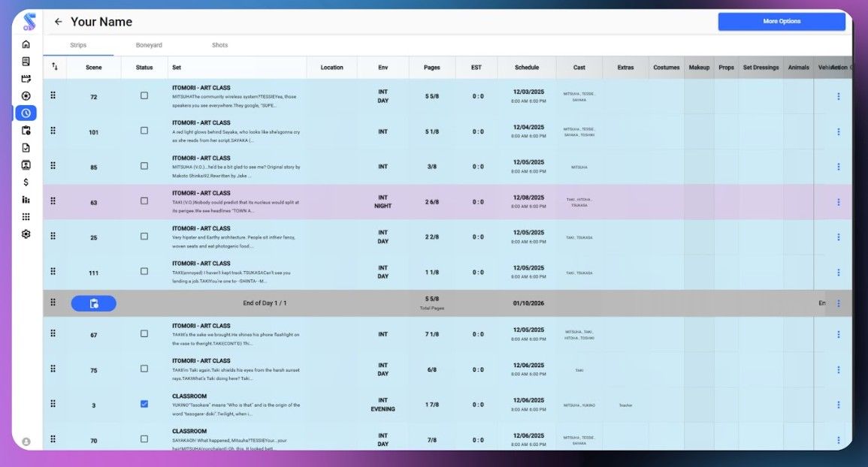This screenshot has width=868, height=467.
Task: Open Settings via the gear icon
Action: click(x=26, y=234)
